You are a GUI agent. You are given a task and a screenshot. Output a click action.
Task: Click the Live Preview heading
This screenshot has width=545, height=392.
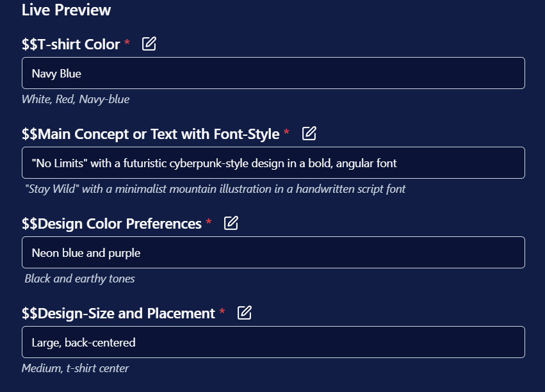pyautogui.click(x=66, y=10)
